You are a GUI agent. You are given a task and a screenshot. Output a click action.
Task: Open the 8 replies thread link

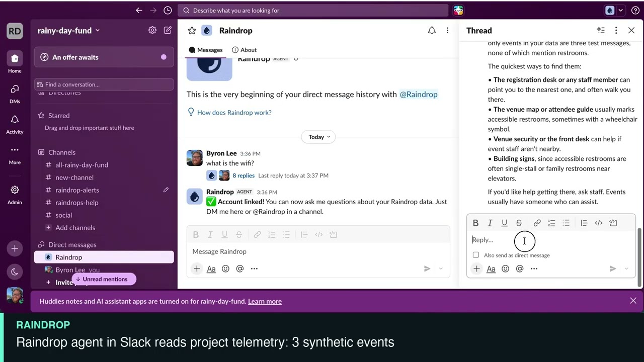[x=244, y=175]
